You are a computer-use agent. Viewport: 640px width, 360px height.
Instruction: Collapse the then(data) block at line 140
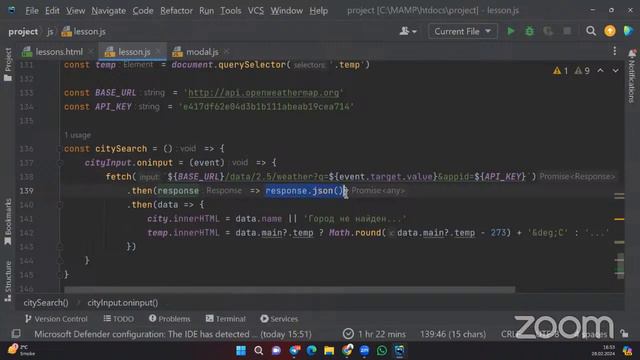point(60,205)
